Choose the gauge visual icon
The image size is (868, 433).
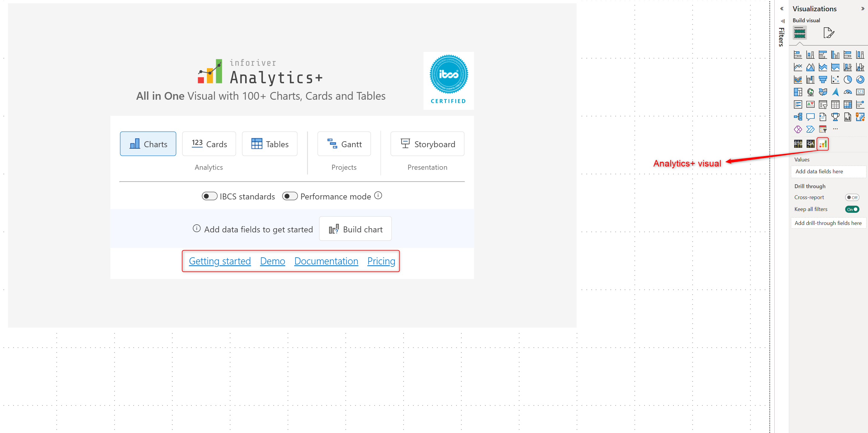(x=848, y=92)
